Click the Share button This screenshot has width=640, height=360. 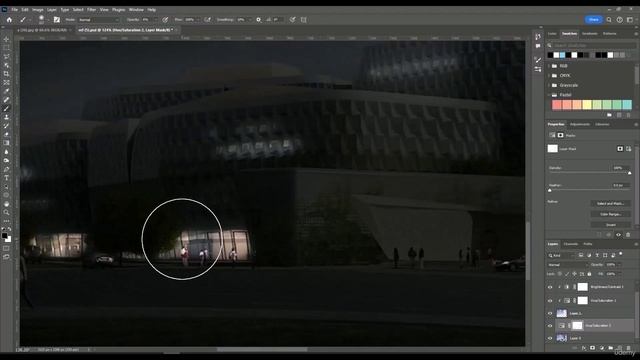[x=593, y=20]
